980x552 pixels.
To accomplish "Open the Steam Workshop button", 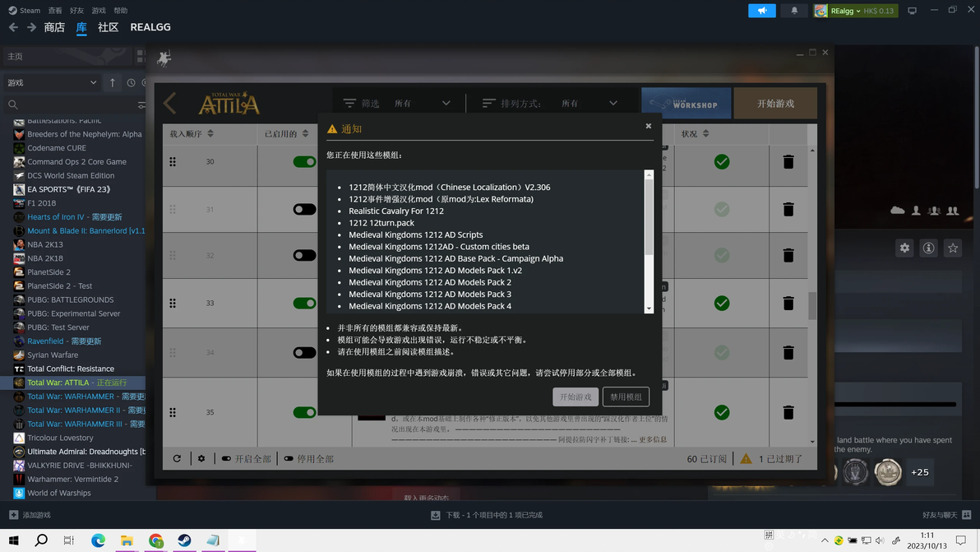I will click(x=686, y=103).
